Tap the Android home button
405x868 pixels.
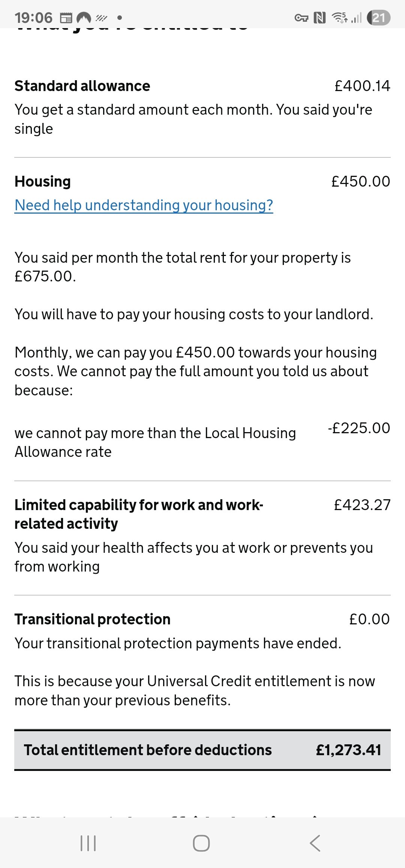pyautogui.click(x=201, y=843)
